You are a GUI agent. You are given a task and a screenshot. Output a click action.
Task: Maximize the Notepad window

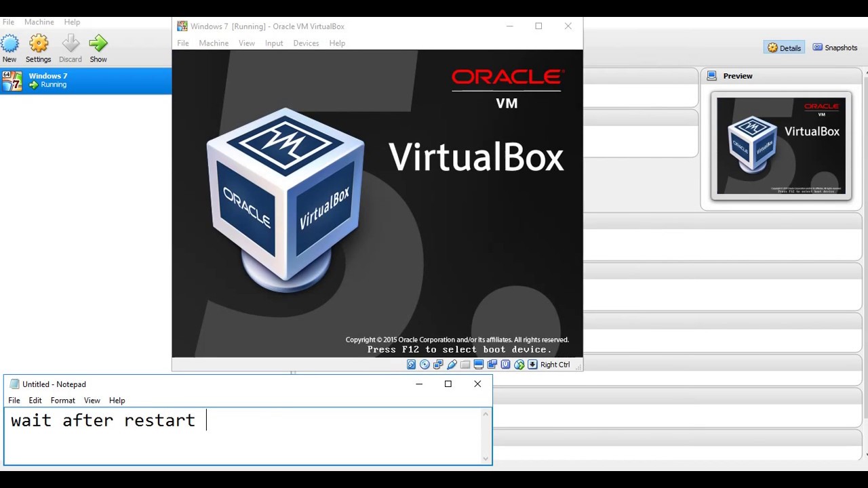click(x=448, y=384)
